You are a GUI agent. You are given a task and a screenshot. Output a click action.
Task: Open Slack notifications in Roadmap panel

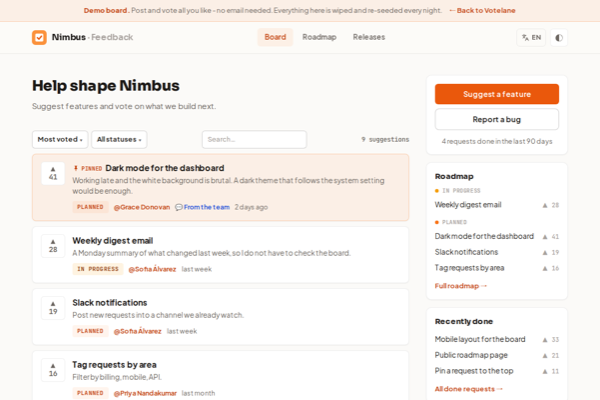pyautogui.click(x=466, y=252)
